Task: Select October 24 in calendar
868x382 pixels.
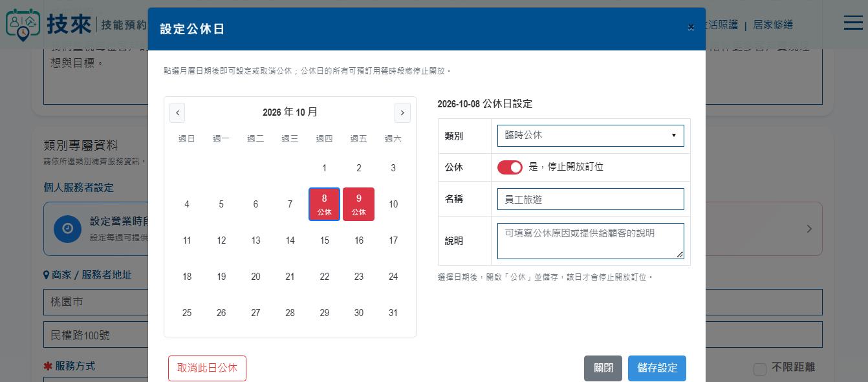Action: pyautogui.click(x=393, y=277)
